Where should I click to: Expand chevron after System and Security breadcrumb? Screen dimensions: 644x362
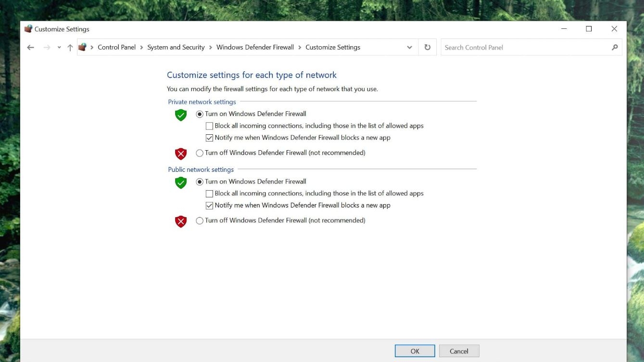(211, 47)
